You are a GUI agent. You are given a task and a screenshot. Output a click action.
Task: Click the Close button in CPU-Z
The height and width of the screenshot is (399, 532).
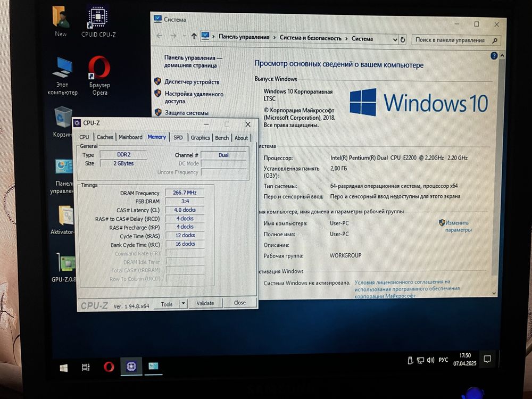coord(239,302)
